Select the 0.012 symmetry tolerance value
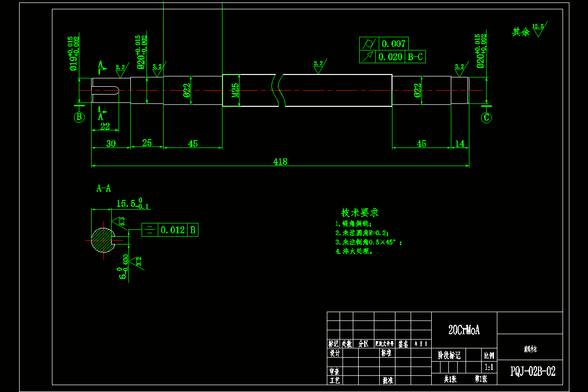This screenshot has width=588, height=392. [x=173, y=230]
